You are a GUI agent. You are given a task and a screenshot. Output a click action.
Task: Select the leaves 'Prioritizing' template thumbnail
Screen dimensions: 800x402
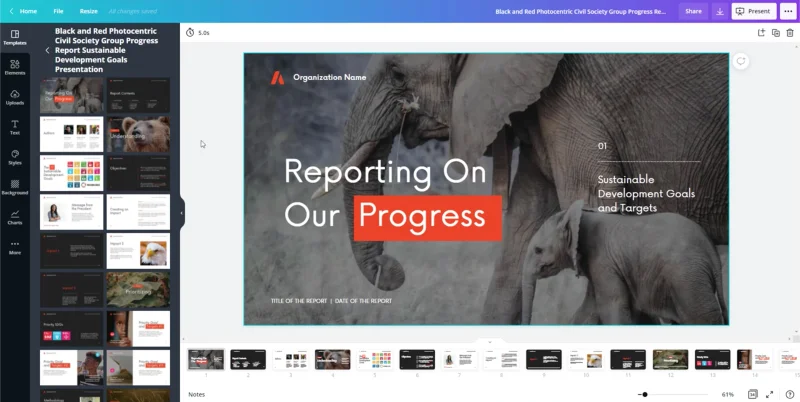pos(138,290)
